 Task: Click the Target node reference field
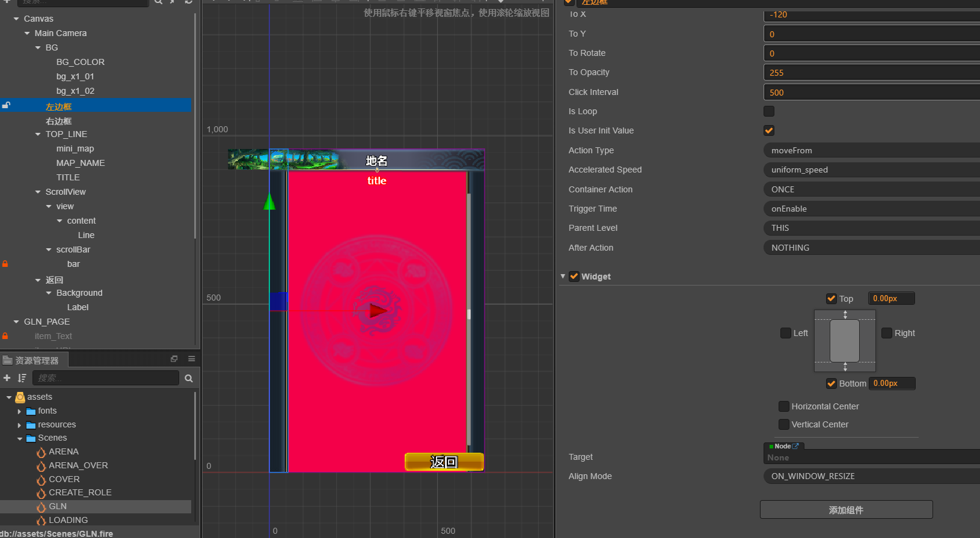[872, 457]
